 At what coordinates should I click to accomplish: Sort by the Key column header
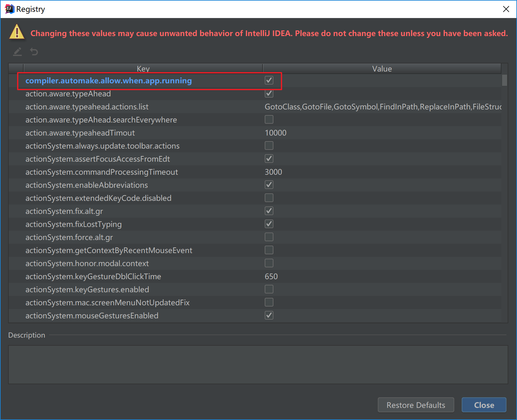click(x=143, y=69)
